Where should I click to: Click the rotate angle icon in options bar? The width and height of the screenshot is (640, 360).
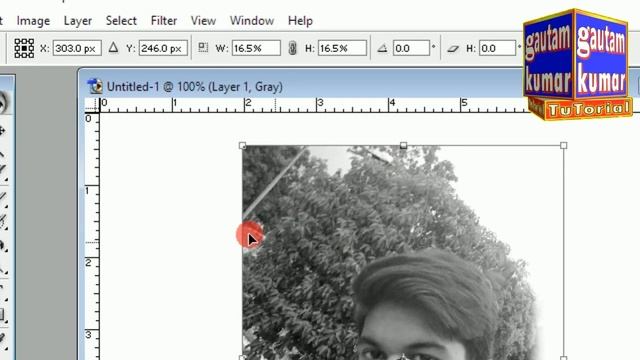[382, 48]
